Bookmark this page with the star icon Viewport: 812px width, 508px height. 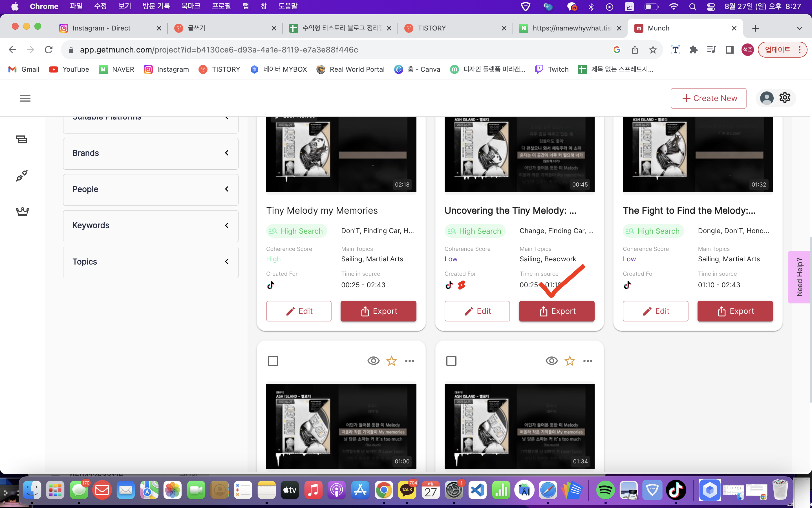pyautogui.click(x=653, y=50)
